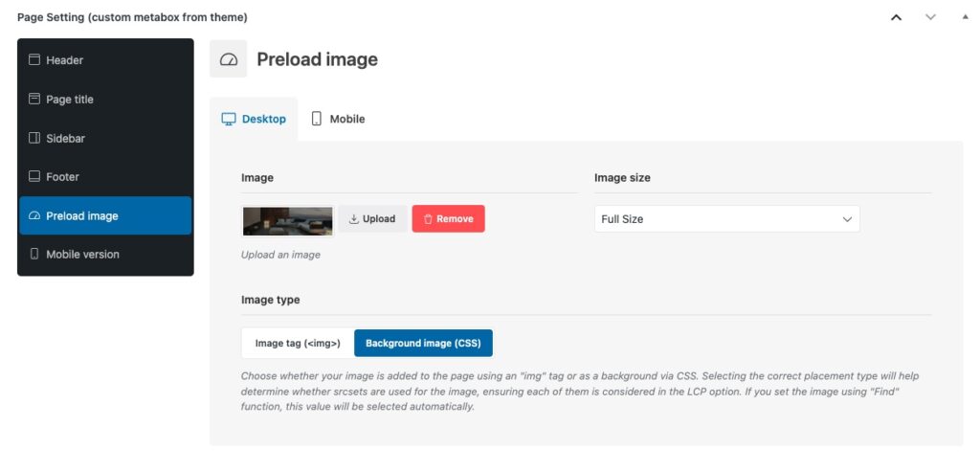Click the Header layout icon in sidebar
The image size is (980, 471).
34,60
